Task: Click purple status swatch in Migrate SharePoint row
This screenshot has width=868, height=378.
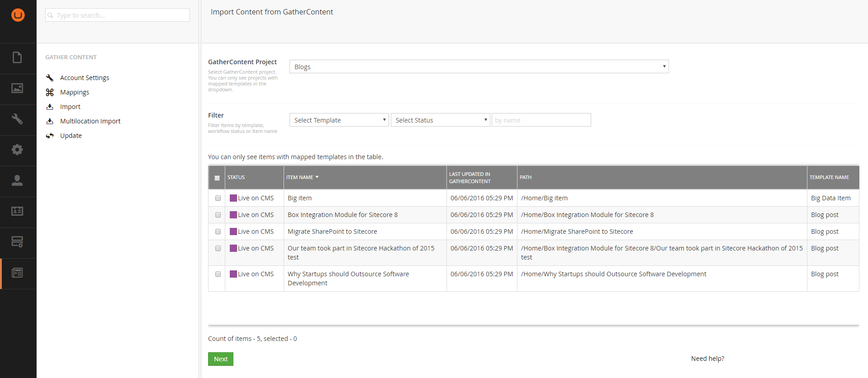Action: click(x=233, y=232)
